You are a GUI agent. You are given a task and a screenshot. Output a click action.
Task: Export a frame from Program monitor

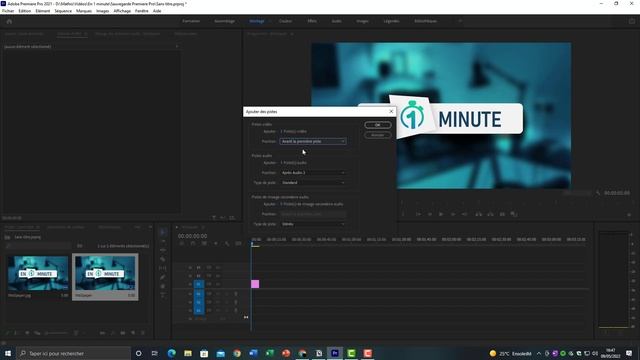[x=502, y=214]
